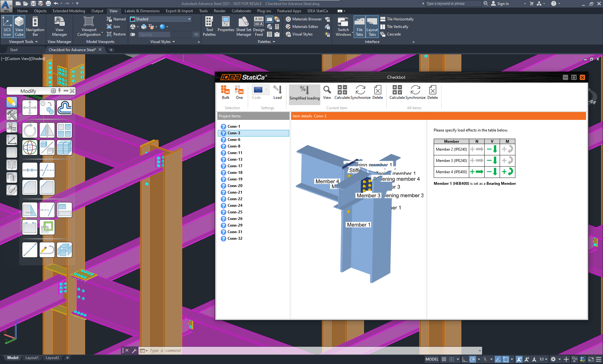This screenshot has height=364, width=603.
Task: Click the Bulk selection icon in Checkbot
Action: [x=226, y=92]
